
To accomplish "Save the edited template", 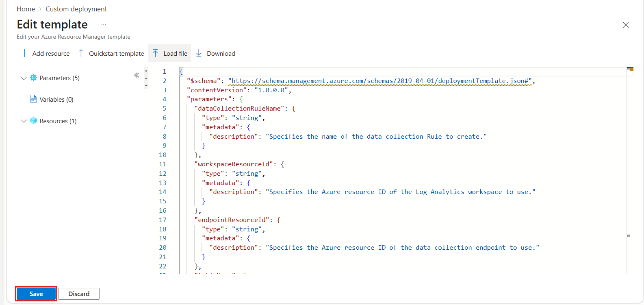I will coord(36,294).
